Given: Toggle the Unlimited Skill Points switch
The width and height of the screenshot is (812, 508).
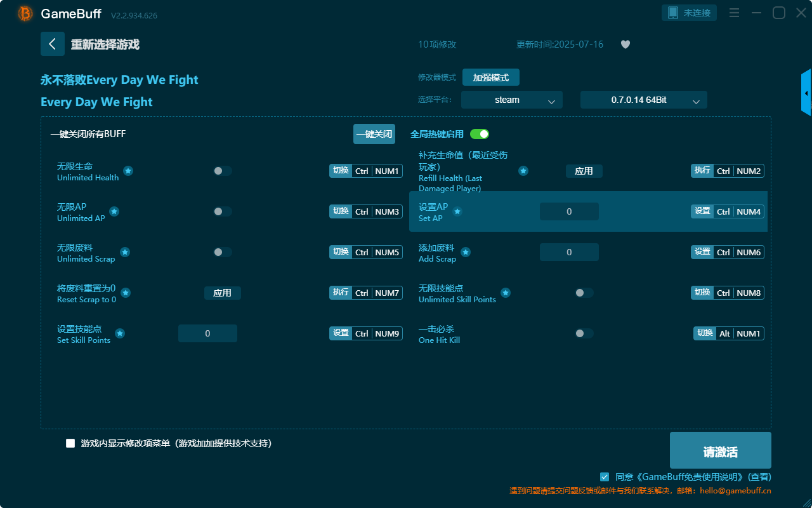Looking at the screenshot, I should tap(584, 293).
